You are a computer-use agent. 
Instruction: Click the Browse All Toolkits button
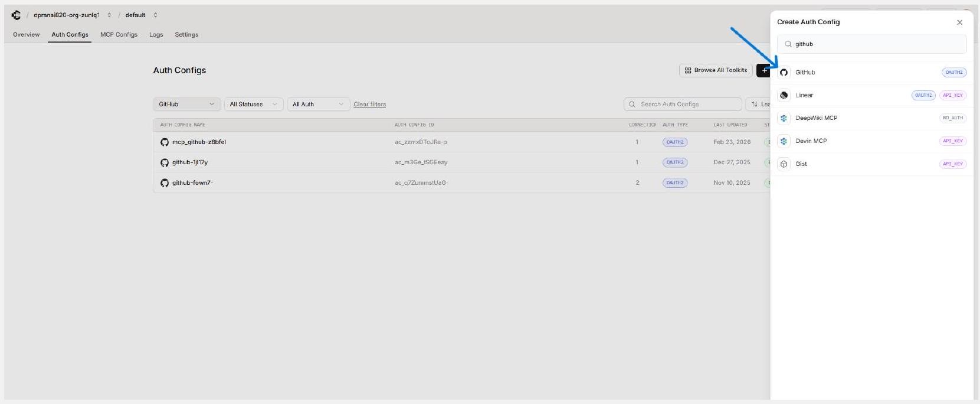tap(716, 70)
